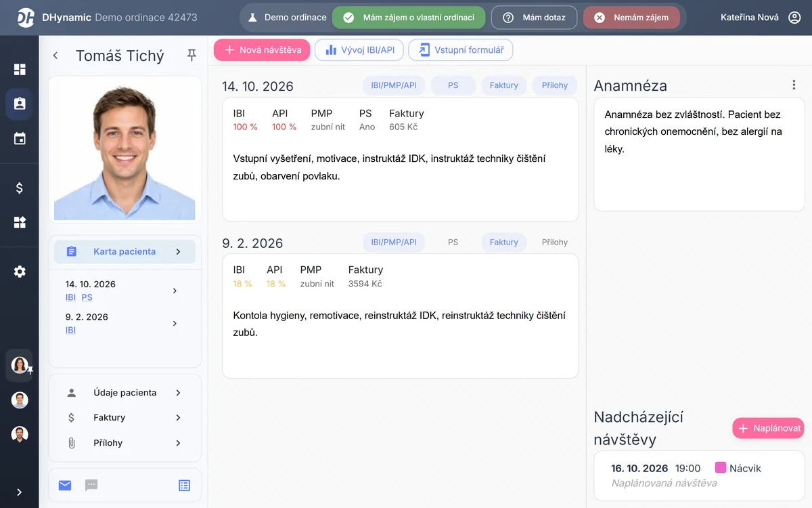Select the PS chip on the 14. 10. 2026 visit
This screenshot has height=508, width=812.
pyautogui.click(x=453, y=85)
